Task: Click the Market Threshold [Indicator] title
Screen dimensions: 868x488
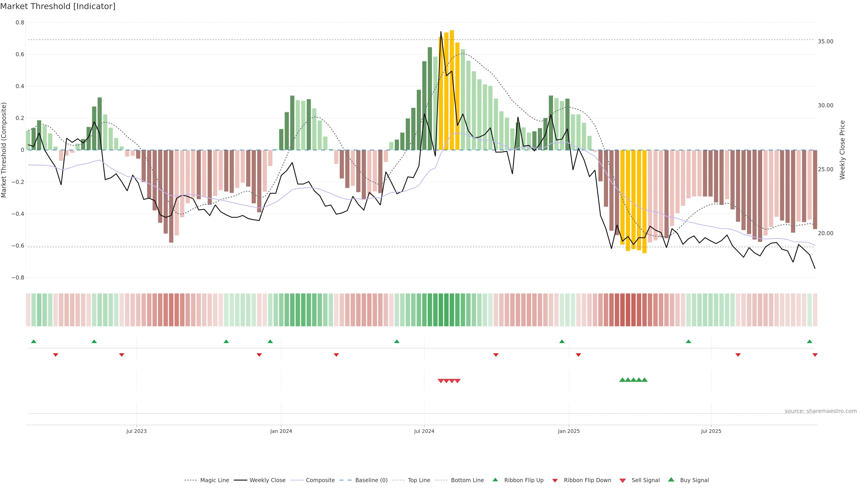Action: [58, 6]
